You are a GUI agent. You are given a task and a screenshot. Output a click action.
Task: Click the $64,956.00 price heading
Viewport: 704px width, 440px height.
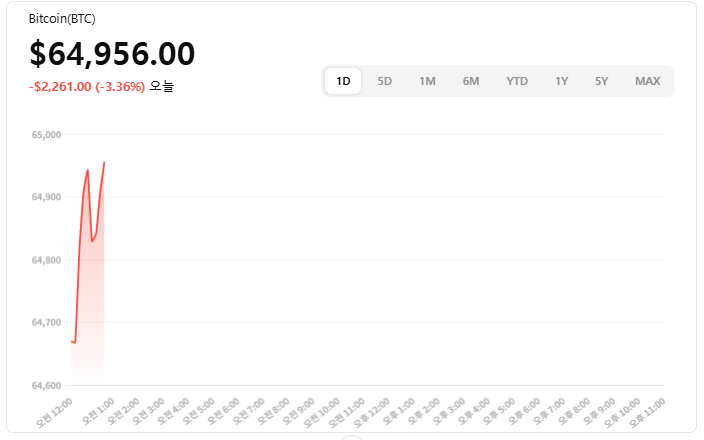click(112, 54)
